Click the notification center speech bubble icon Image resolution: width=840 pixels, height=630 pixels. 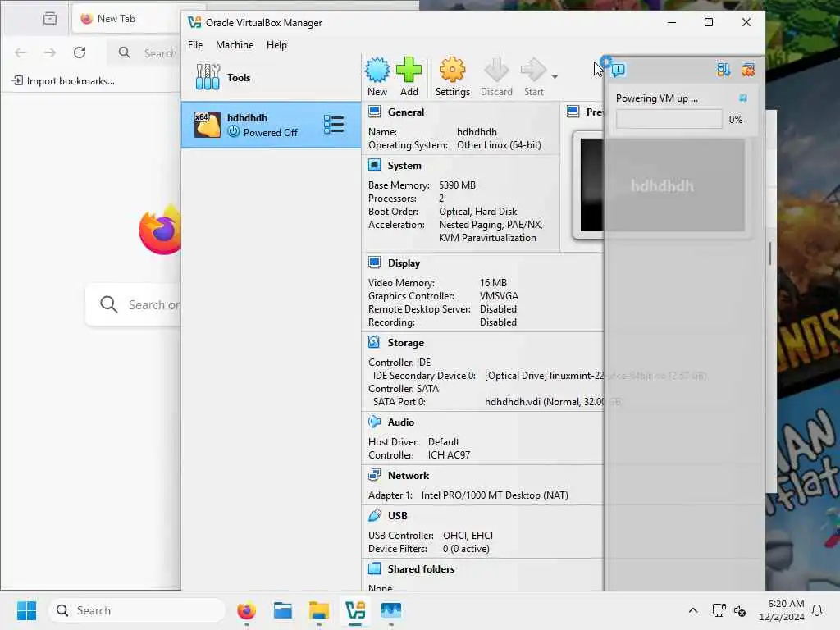point(618,69)
